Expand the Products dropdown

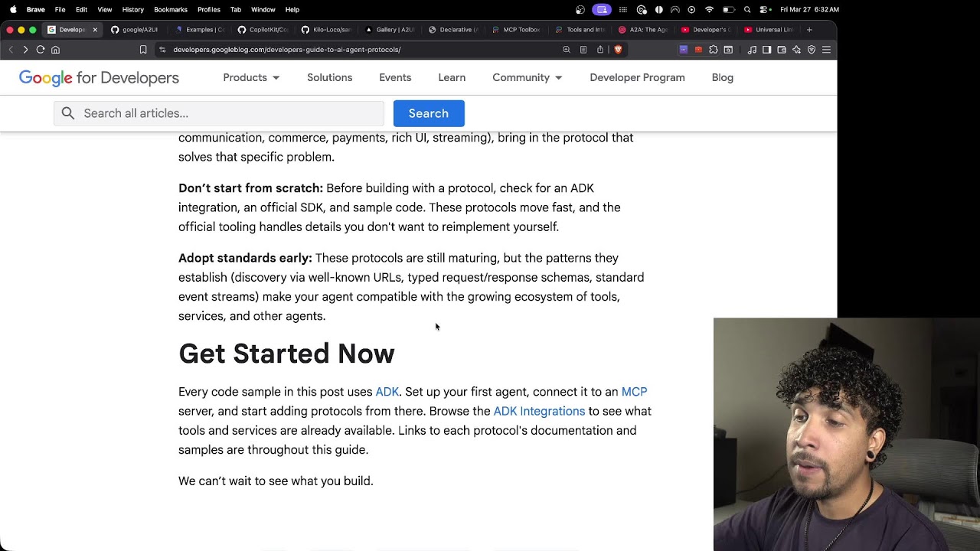point(251,77)
